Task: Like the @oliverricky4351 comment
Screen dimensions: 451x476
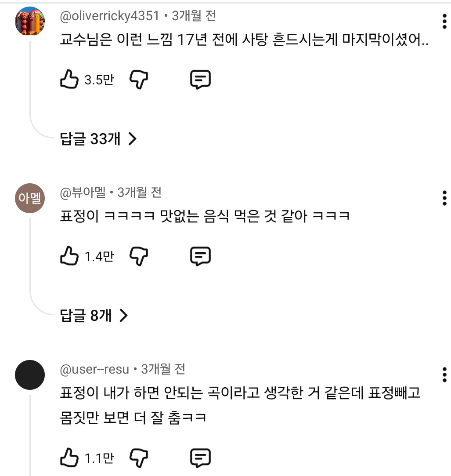Action: tap(69, 80)
